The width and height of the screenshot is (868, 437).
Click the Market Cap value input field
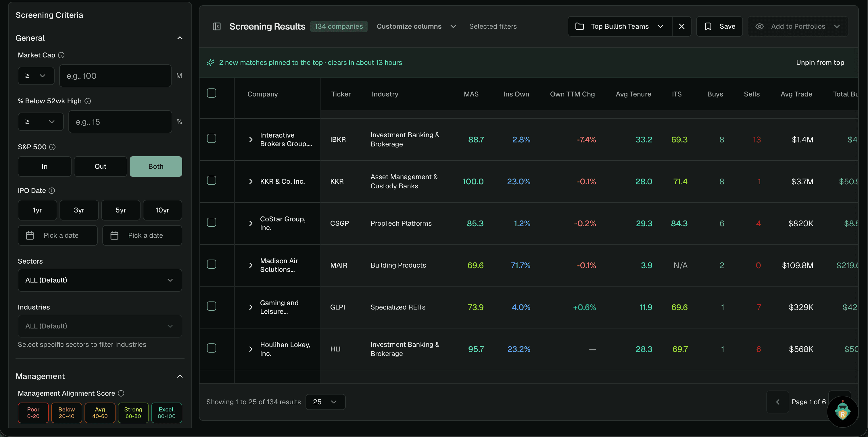(115, 76)
